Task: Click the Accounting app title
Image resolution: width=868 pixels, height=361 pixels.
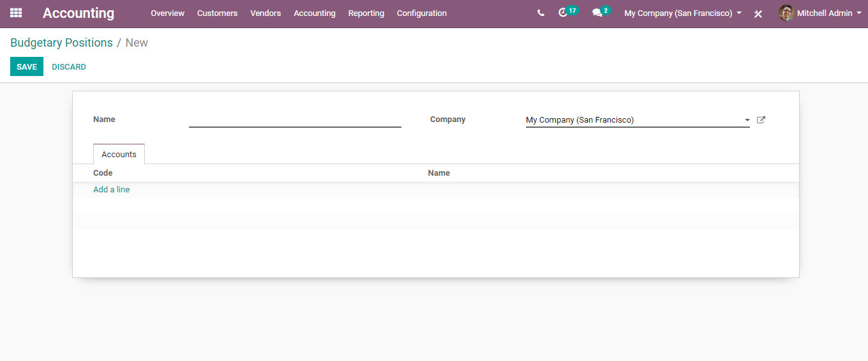Action: click(79, 13)
